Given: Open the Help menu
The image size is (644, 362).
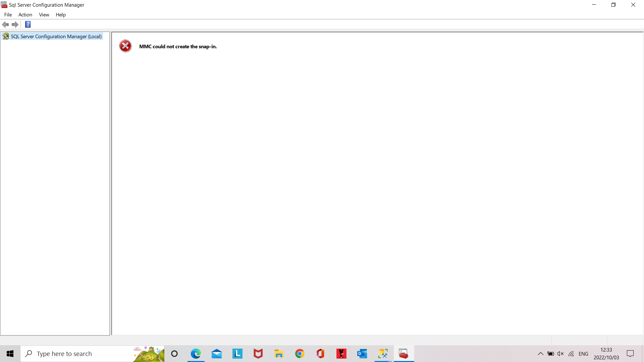Looking at the screenshot, I should click(x=61, y=15).
